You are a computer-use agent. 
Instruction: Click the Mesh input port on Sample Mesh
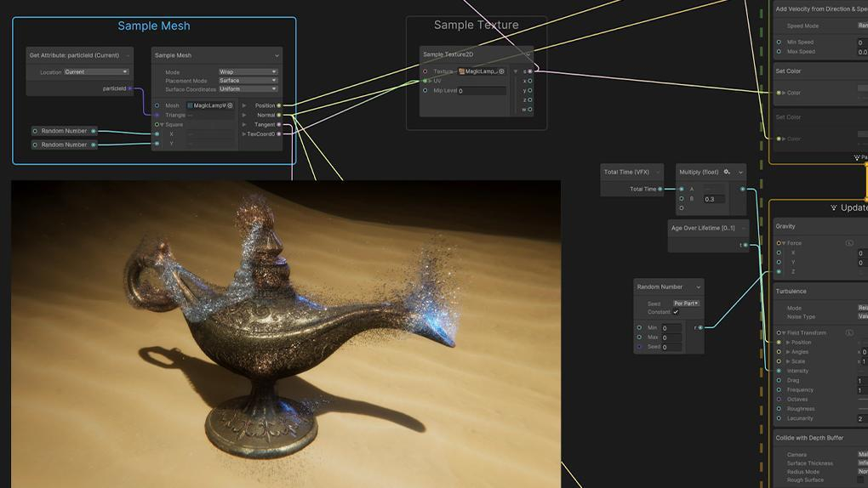point(157,105)
